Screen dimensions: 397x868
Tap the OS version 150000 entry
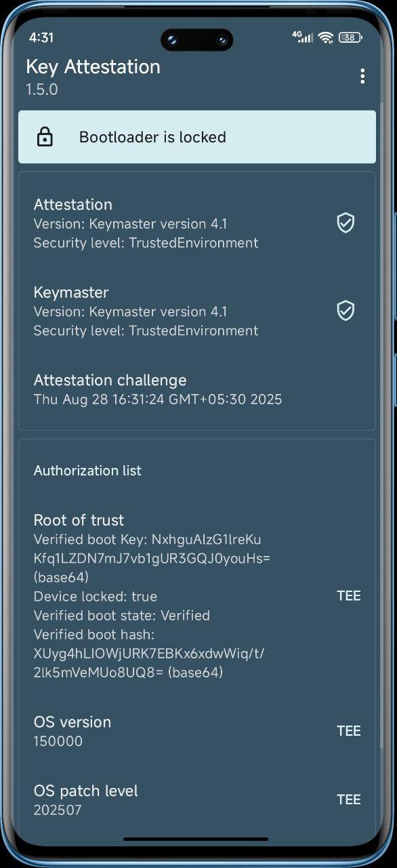coord(197,731)
